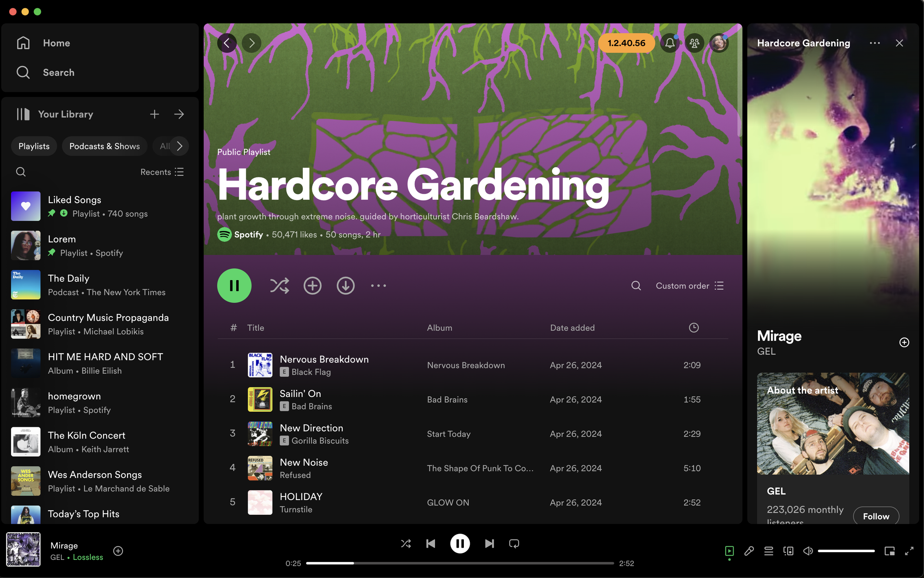Expand Your Library with arrow icon
Image resolution: width=924 pixels, height=578 pixels.
click(179, 114)
